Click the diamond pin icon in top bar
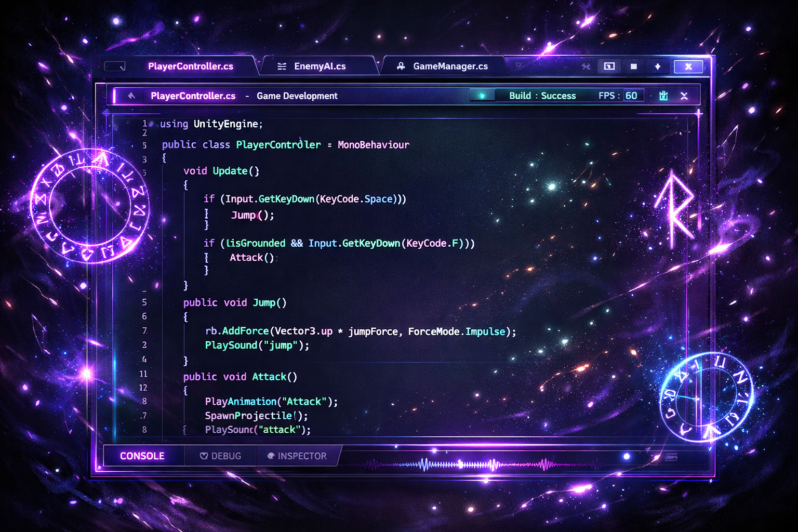 tap(658, 66)
